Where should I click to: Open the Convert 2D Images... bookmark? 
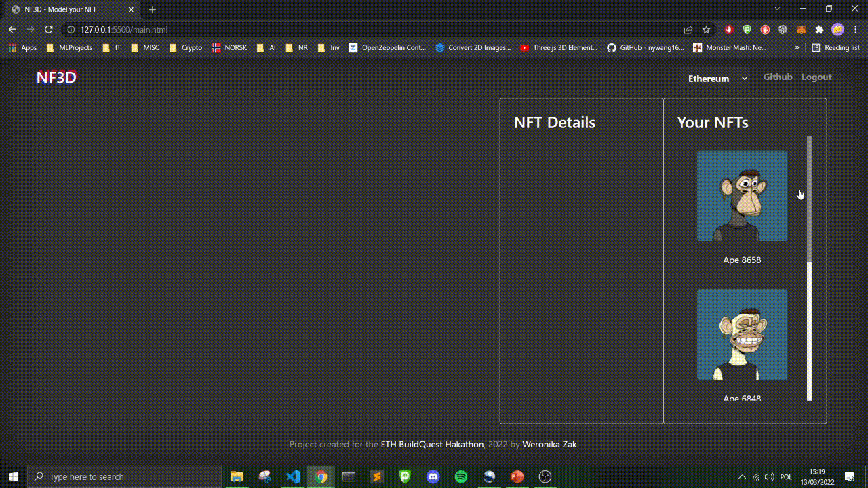tap(473, 48)
